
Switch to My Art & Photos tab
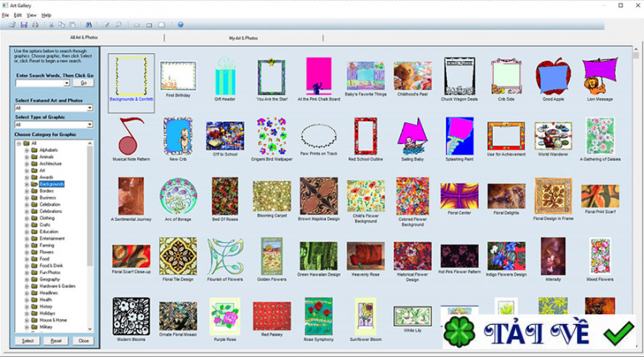pos(243,38)
